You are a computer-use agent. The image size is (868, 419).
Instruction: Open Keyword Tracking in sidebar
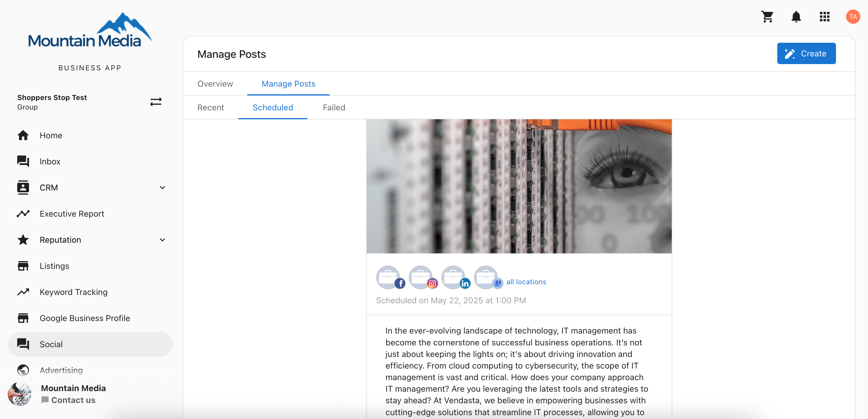[90, 292]
